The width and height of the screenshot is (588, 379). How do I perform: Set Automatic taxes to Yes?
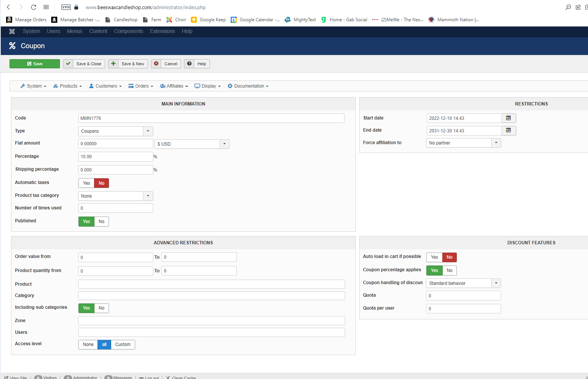86,183
